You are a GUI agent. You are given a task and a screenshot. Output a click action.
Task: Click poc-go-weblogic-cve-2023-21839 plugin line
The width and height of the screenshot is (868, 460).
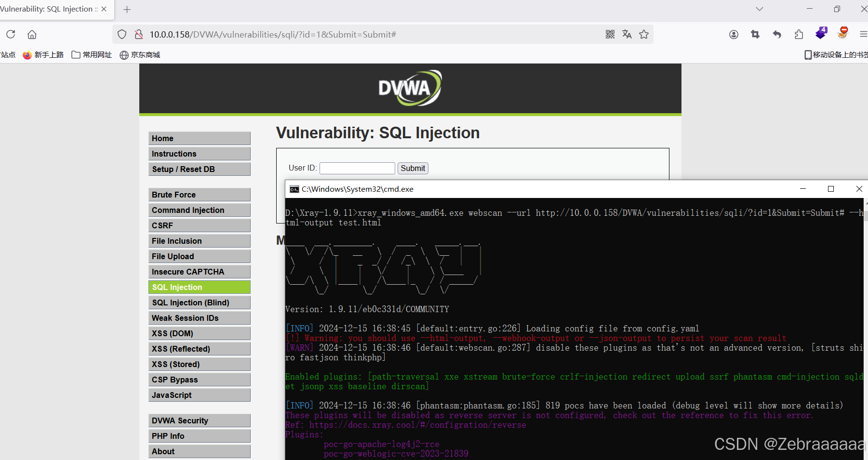pyautogui.click(x=396, y=454)
